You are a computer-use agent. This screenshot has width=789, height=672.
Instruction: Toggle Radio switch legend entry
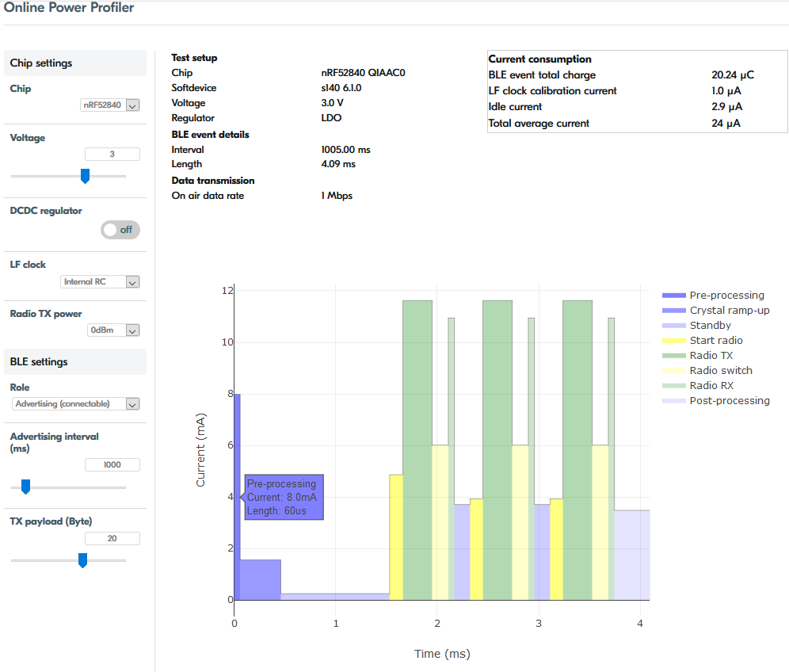[720, 370]
